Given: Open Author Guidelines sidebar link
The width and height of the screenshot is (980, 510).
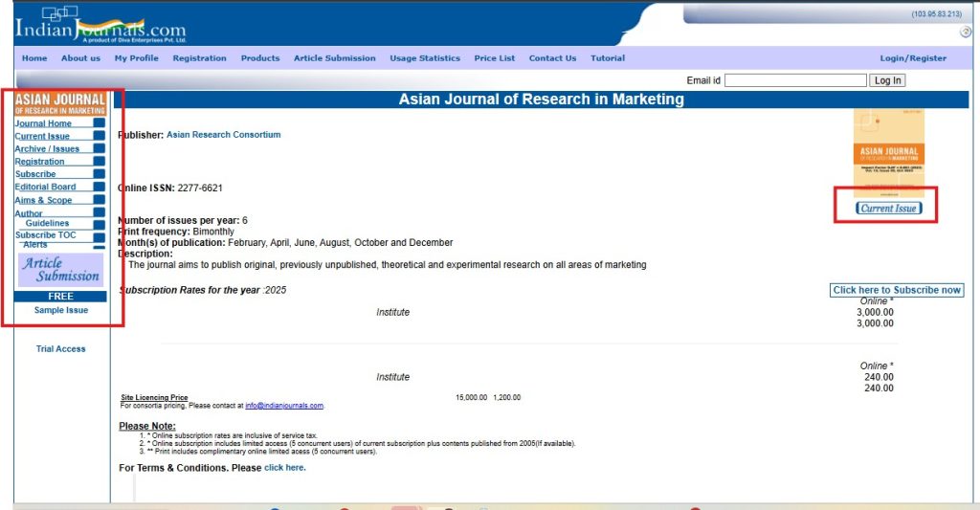Looking at the screenshot, I should [42, 218].
